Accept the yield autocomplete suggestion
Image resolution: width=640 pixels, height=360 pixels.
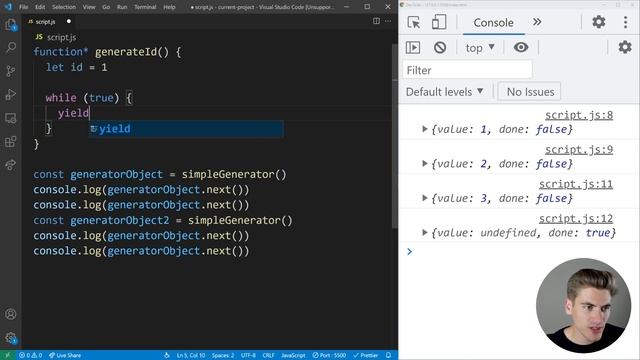[186, 129]
